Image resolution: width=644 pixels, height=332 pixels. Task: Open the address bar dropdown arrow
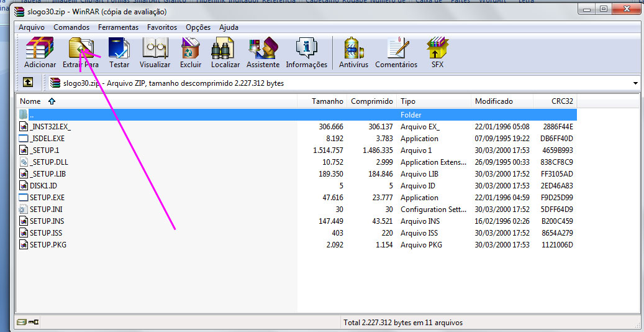click(637, 83)
